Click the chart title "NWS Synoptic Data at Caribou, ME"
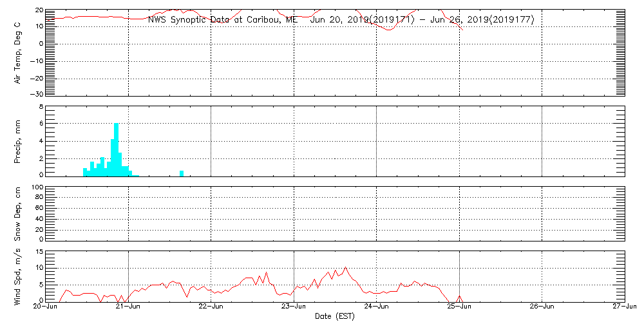This screenshot has height=322, width=644. tap(224, 19)
